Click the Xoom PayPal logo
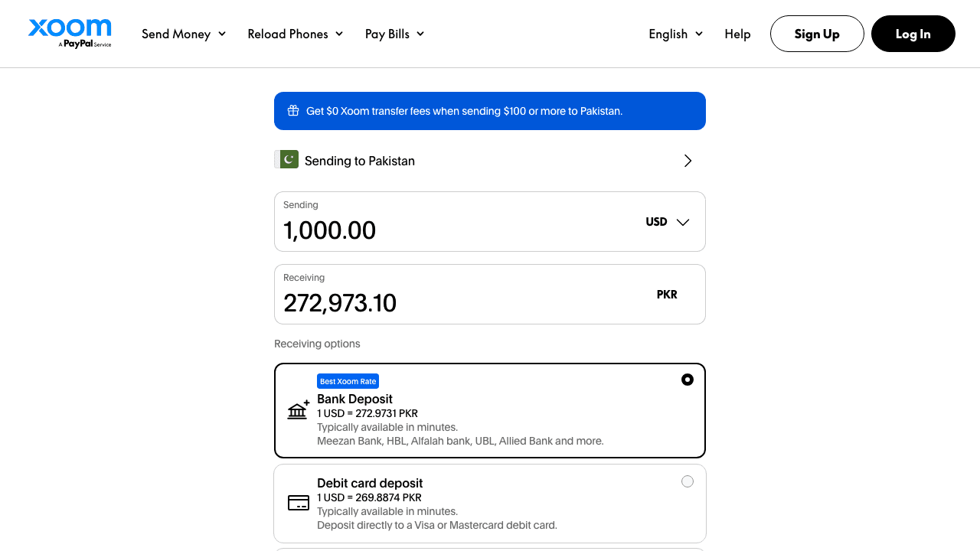This screenshot has height=551, width=980. coord(70,34)
